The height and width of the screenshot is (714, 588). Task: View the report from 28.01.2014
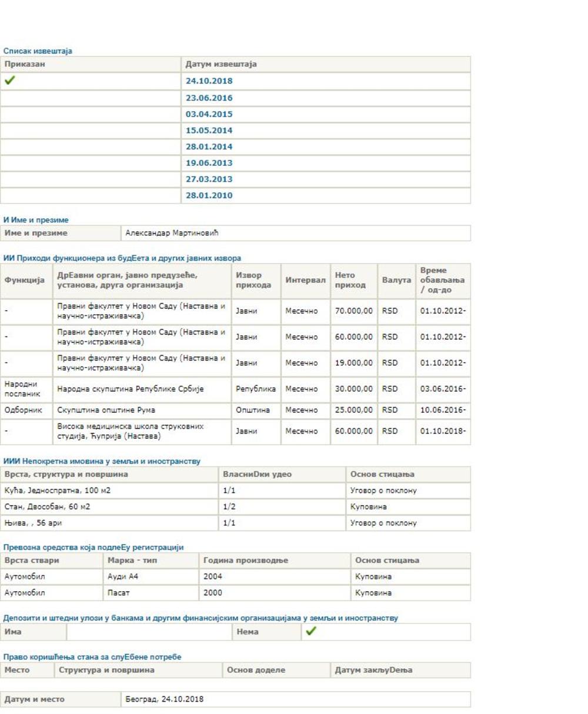pyautogui.click(x=209, y=146)
